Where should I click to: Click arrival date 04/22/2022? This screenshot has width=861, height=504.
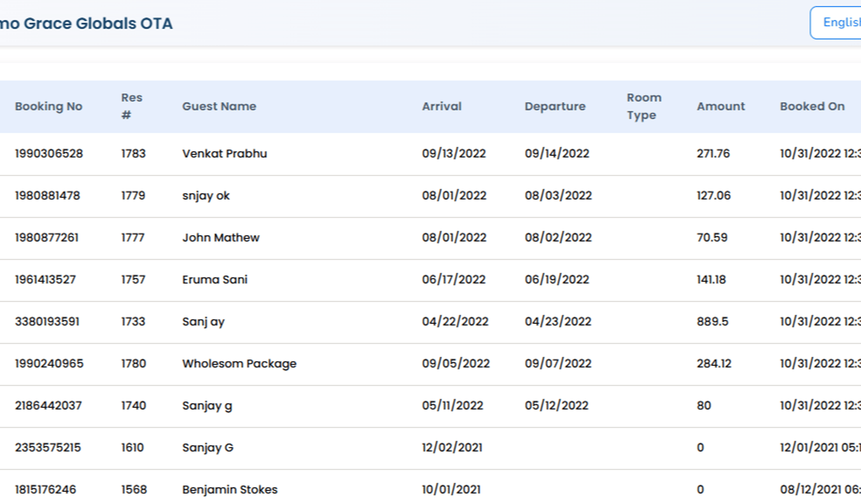click(x=455, y=321)
